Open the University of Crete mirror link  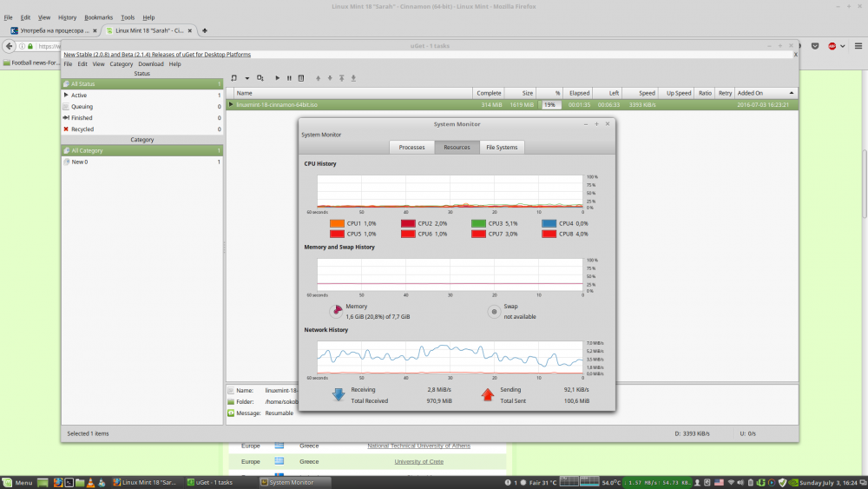pyautogui.click(x=418, y=461)
